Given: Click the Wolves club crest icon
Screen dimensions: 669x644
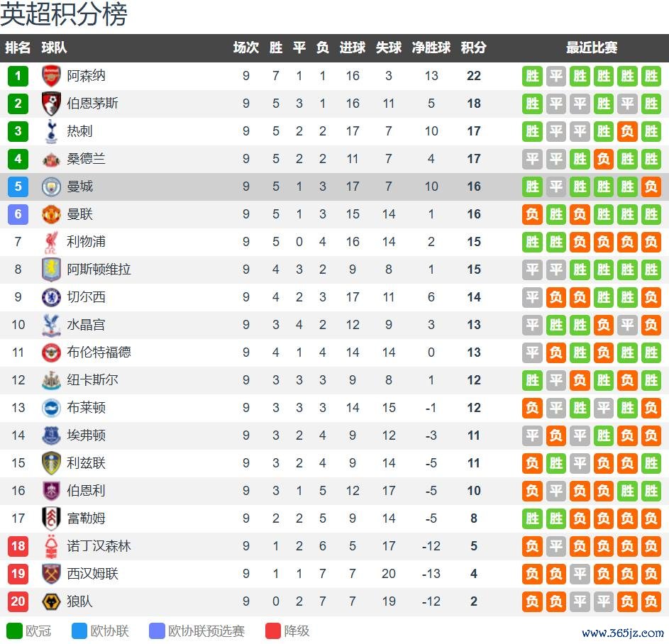Looking at the screenshot, I should (51, 601).
